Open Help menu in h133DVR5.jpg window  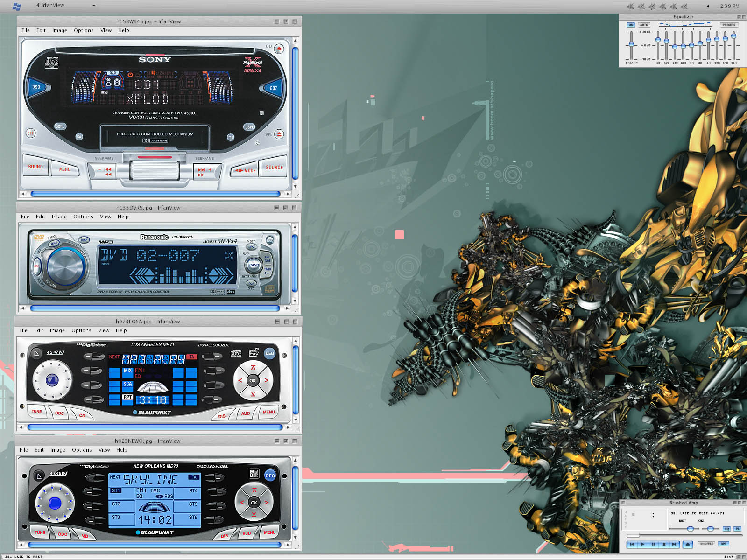coord(123,217)
